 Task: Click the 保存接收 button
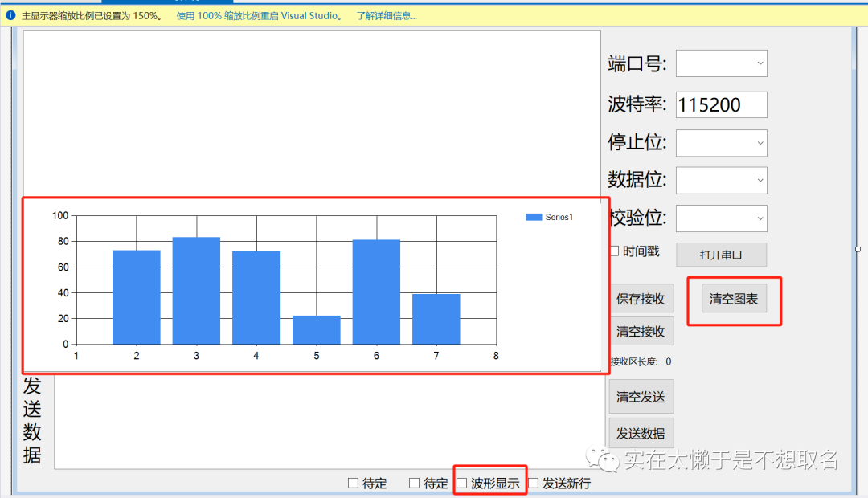click(x=641, y=299)
